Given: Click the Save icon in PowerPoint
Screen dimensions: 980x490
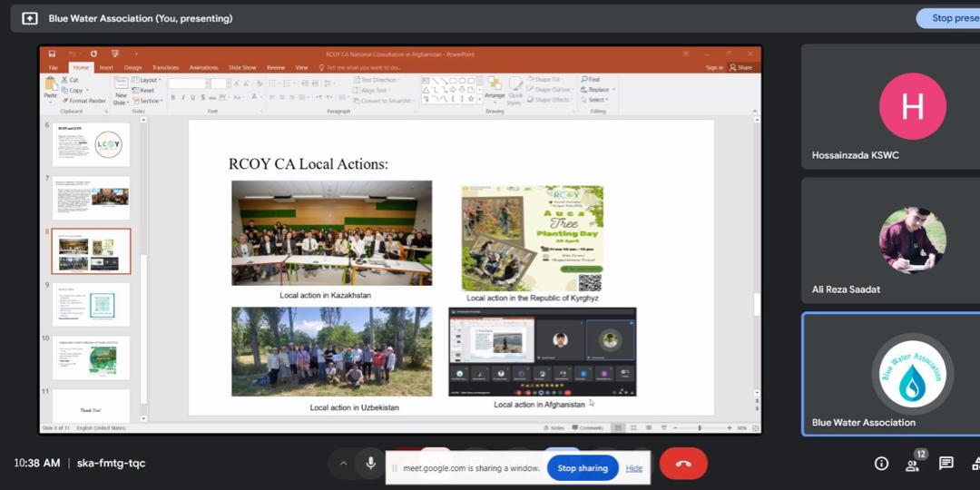Looking at the screenshot, I should 52,54.
